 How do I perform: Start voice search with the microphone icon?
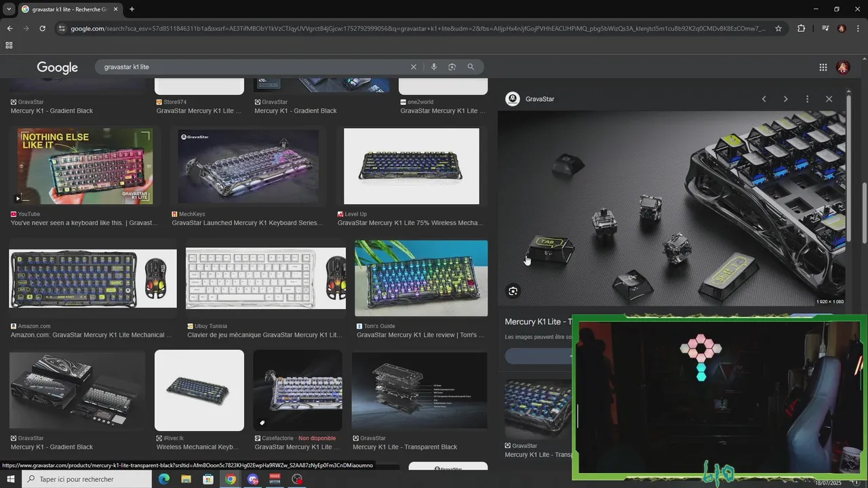[x=433, y=67]
